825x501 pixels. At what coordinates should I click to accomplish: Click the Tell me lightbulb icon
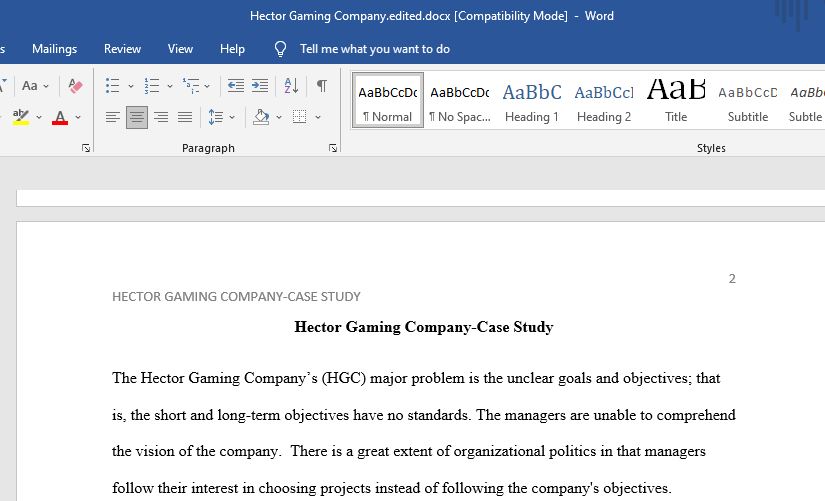pos(280,49)
